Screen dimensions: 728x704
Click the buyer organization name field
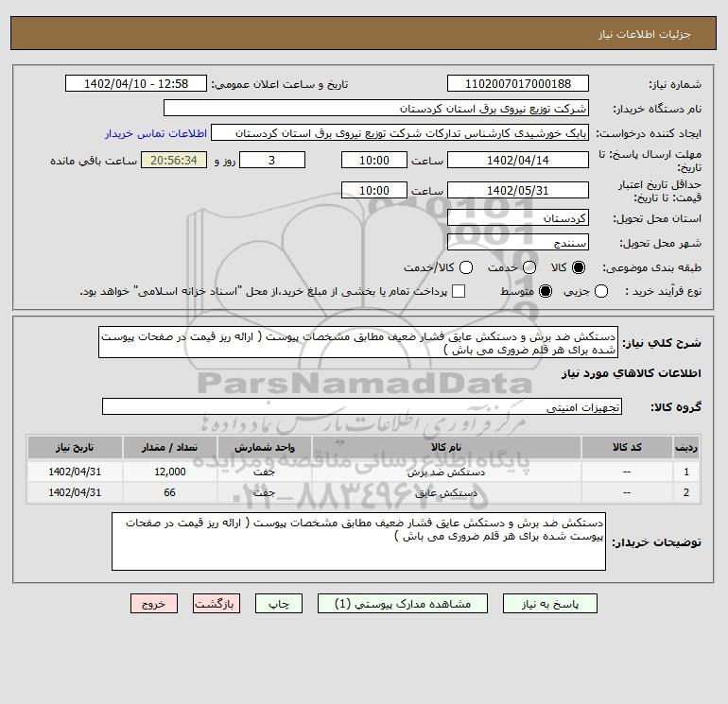pyautogui.click(x=376, y=108)
